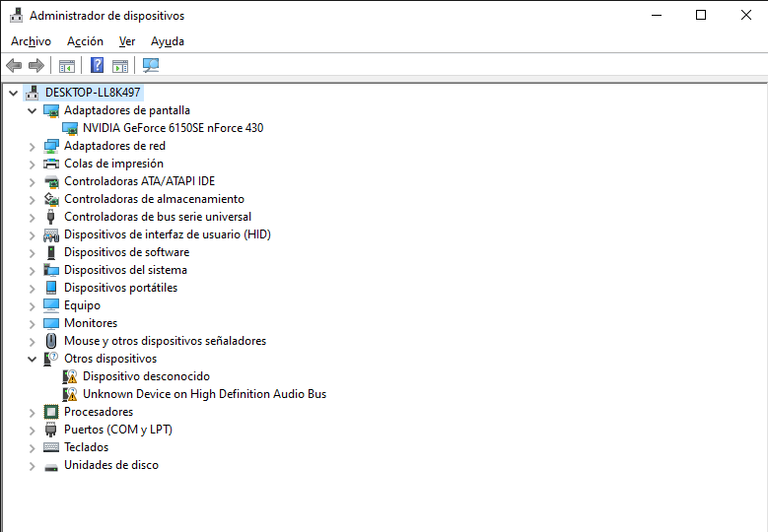This screenshot has width=768, height=532.
Task: Expand the Monitores category
Action: coord(32,324)
